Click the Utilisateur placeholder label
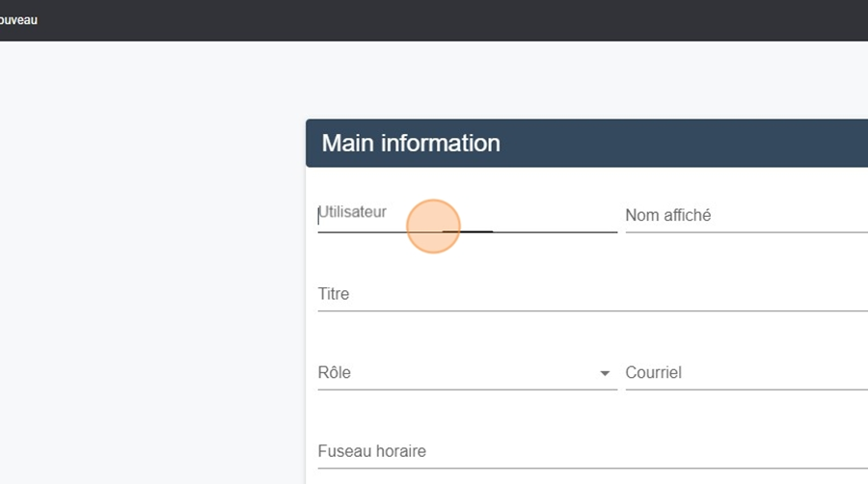 click(353, 212)
